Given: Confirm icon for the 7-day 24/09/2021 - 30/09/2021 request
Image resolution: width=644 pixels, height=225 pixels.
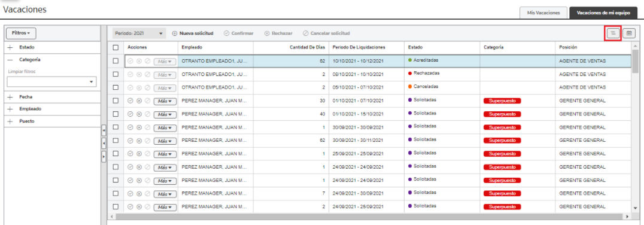Looking at the screenshot, I should (130, 194).
